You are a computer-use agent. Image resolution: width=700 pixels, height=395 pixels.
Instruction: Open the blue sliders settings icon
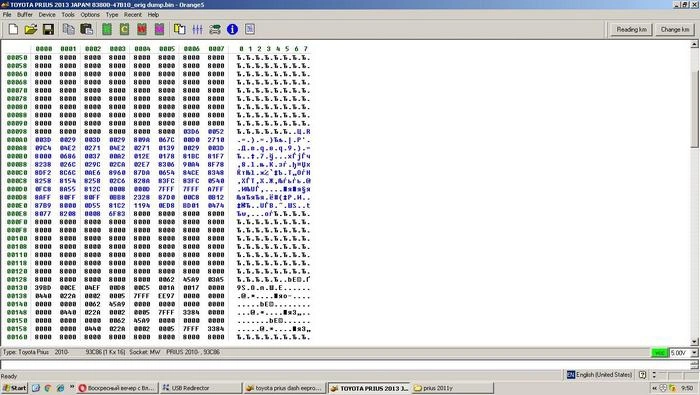[x=197, y=29]
